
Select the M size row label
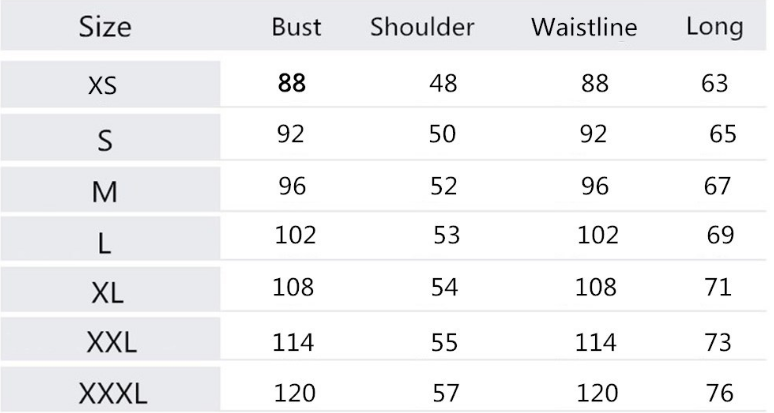point(104,191)
